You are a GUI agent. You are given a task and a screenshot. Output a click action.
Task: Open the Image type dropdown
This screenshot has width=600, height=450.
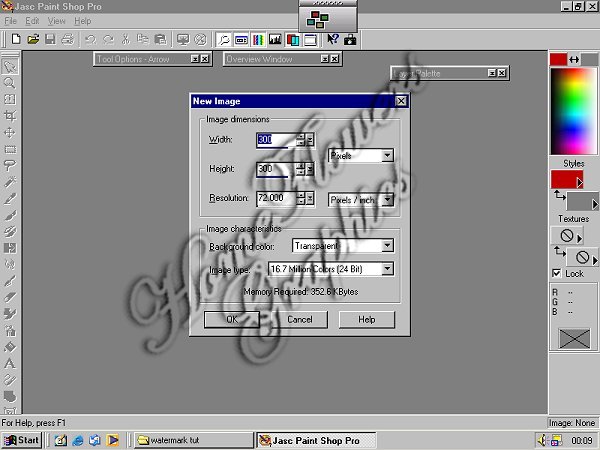pos(386,269)
